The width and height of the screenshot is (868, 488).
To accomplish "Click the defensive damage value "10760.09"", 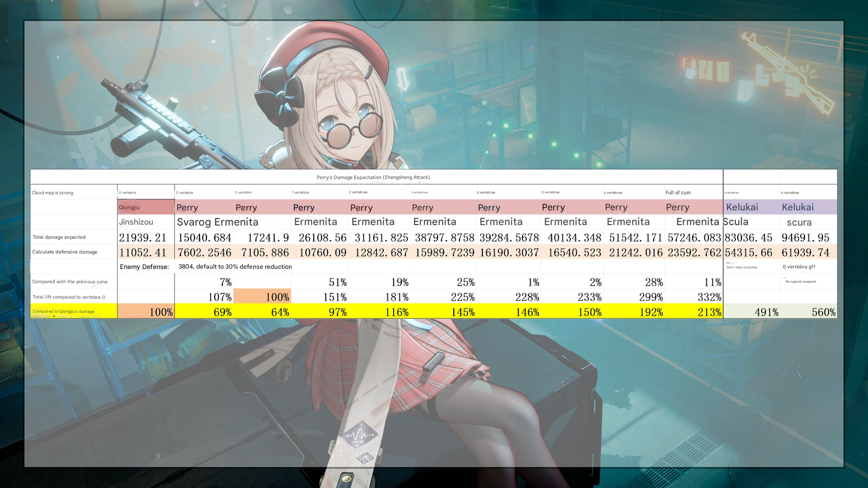I will pyautogui.click(x=323, y=253).
